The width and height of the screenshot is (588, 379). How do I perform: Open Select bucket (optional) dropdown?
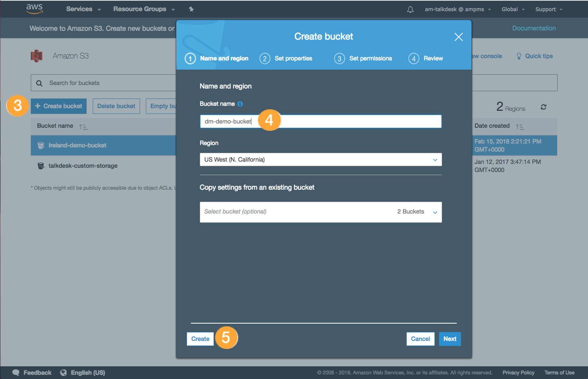[x=321, y=212]
